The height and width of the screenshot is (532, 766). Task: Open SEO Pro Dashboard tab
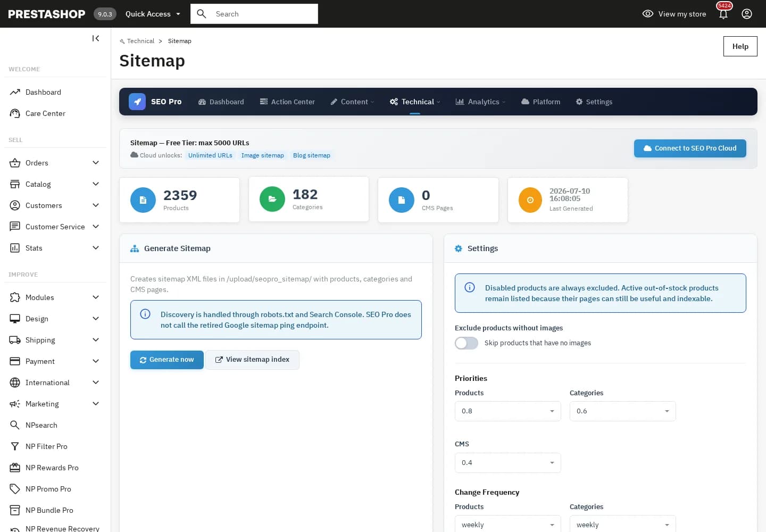pos(221,102)
